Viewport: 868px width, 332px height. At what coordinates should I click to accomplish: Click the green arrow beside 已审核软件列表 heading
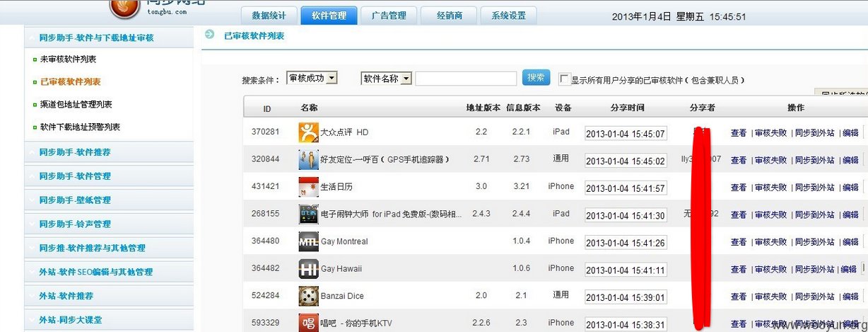click(210, 34)
